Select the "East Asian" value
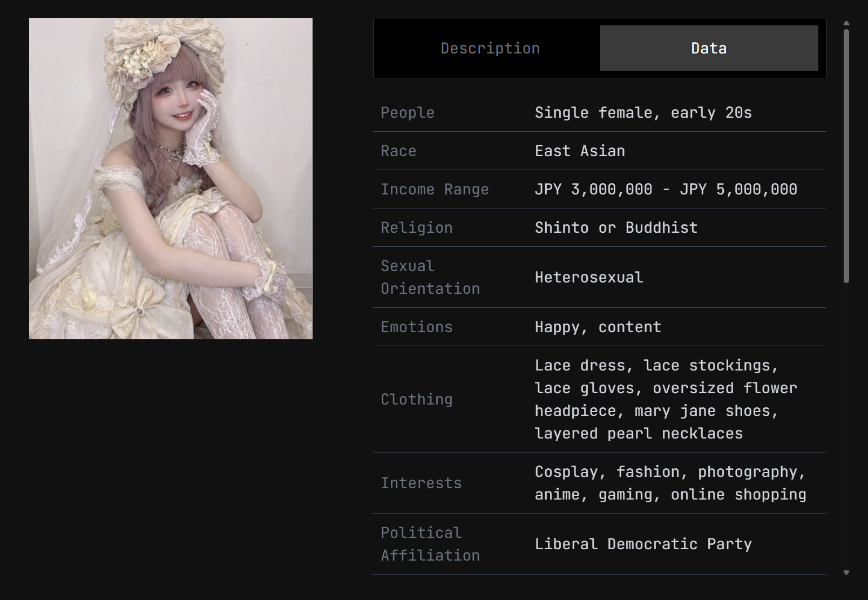 pyautogui.click(x=580, y=151)
